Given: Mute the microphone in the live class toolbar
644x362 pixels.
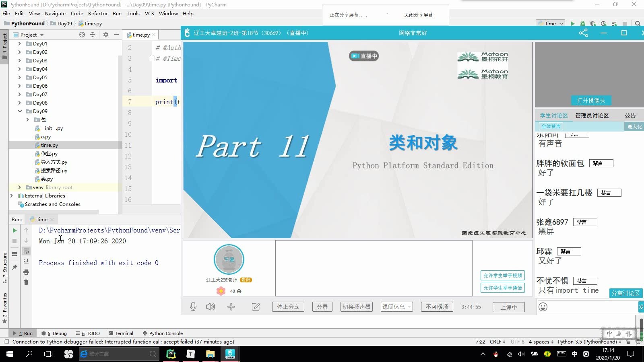Looking at the screenshot, I should click(193, 306).
